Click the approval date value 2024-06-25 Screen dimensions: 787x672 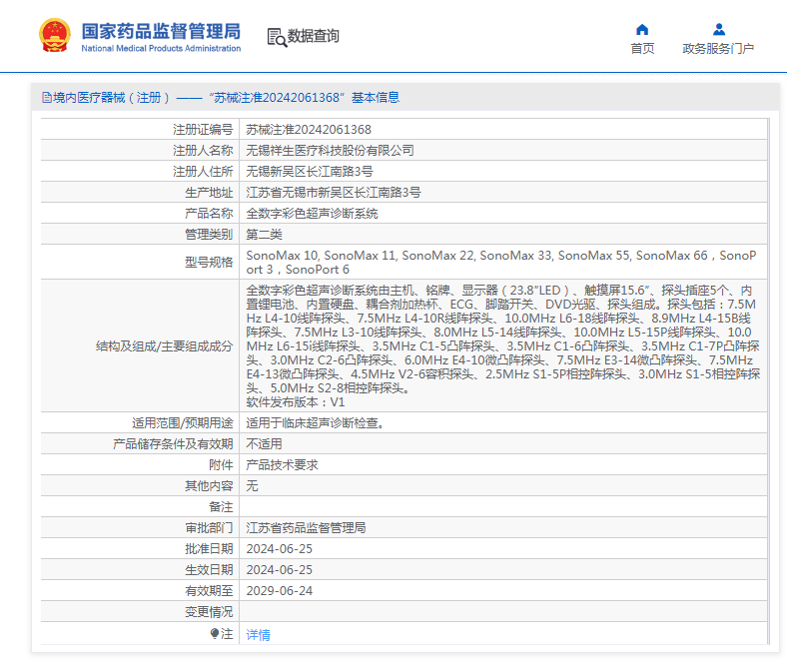280,549
